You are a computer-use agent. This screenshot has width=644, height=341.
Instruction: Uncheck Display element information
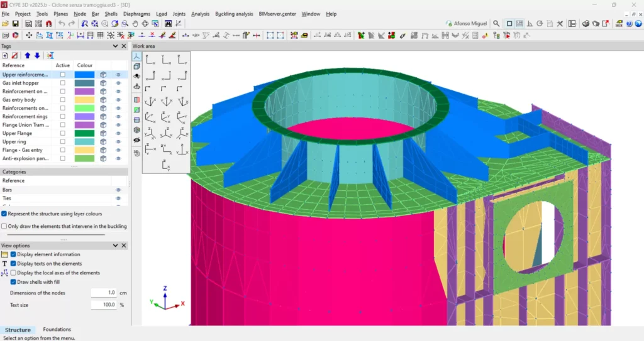click(13, 254)
